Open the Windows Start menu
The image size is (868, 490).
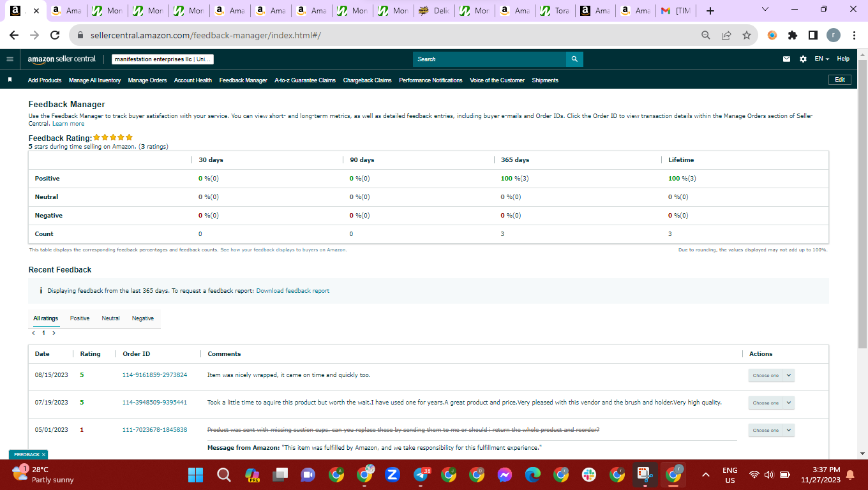[195, 475]
